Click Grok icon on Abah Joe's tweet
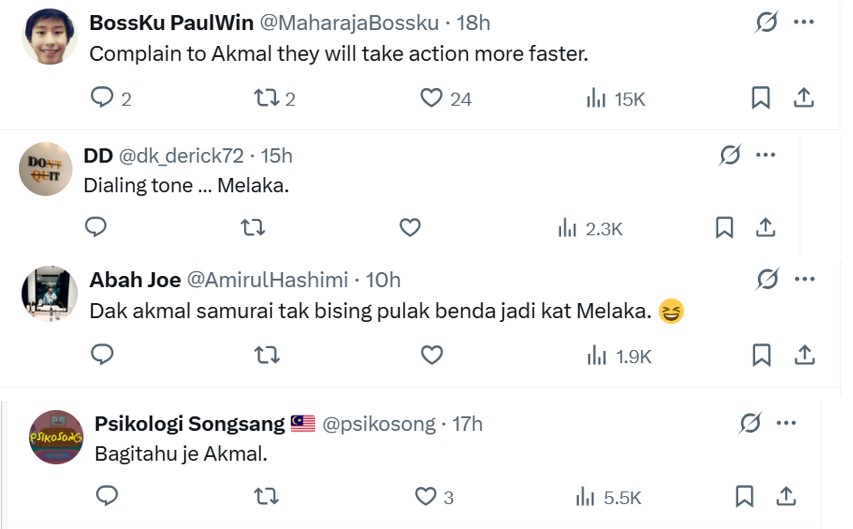 pyautogui.click(x=767, y=279)
